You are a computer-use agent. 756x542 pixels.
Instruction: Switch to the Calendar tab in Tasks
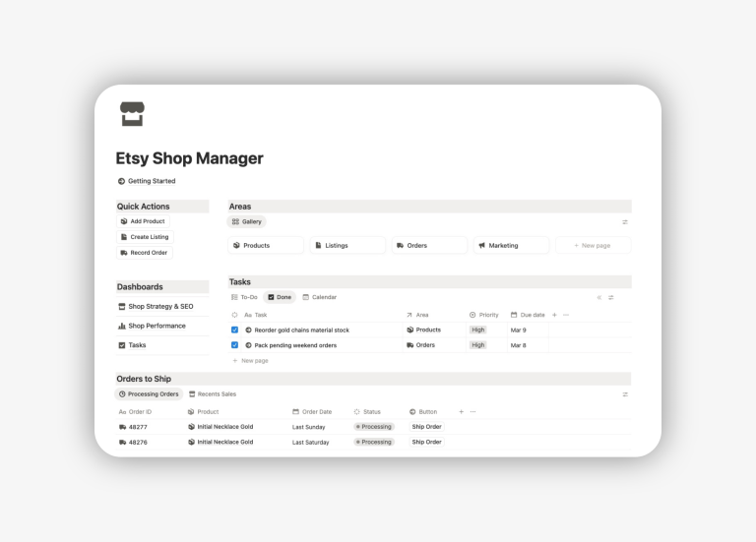click(319, 297)
